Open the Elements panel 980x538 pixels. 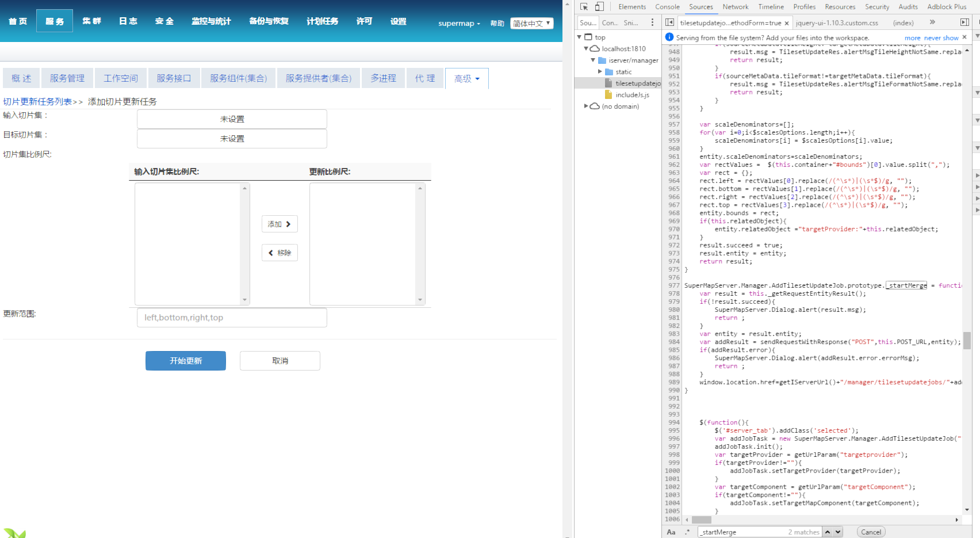tap(632, 7)
